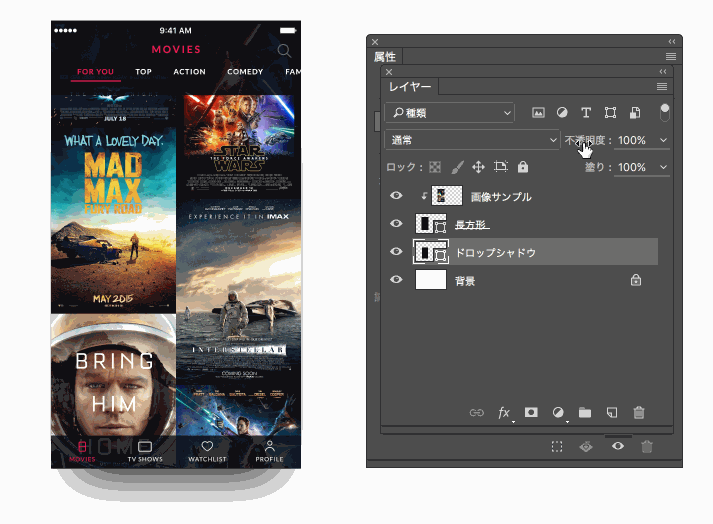Filter layers by adjustment layer type
Screen dimensions: 713x524
(x=562, y=113)
